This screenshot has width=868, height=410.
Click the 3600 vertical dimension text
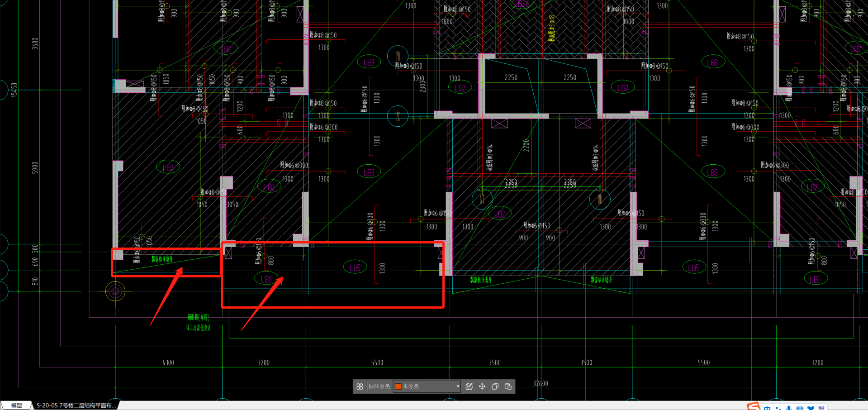pyautogui.click(x=35, y=43)
